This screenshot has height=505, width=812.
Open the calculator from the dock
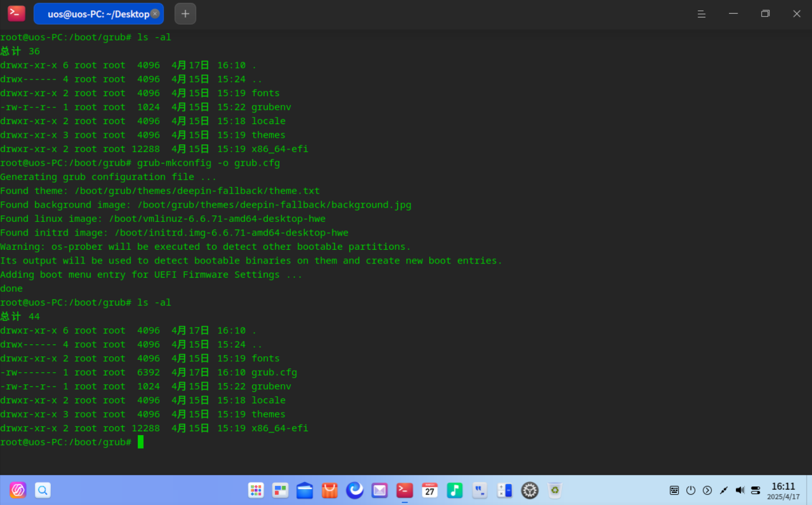tap(504, 490)
